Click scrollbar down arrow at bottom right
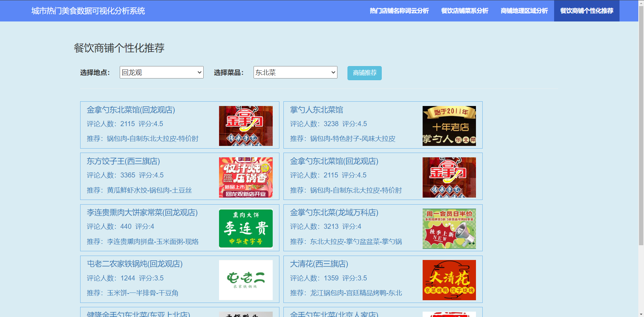This screenshot has height=317, width=644. point(641,314)
